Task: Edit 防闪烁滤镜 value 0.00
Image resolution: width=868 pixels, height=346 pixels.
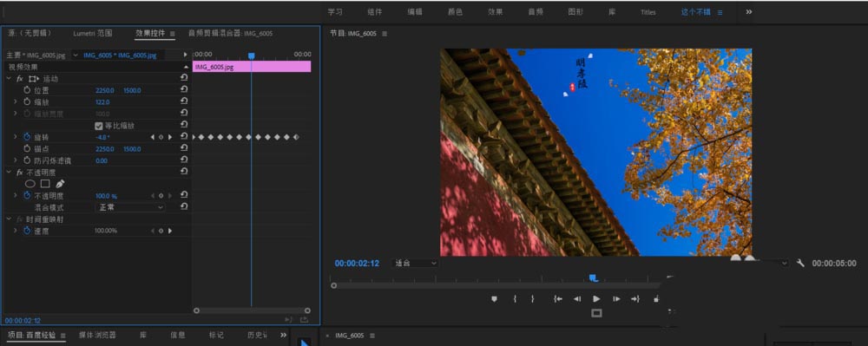Action: coord(102,160)
